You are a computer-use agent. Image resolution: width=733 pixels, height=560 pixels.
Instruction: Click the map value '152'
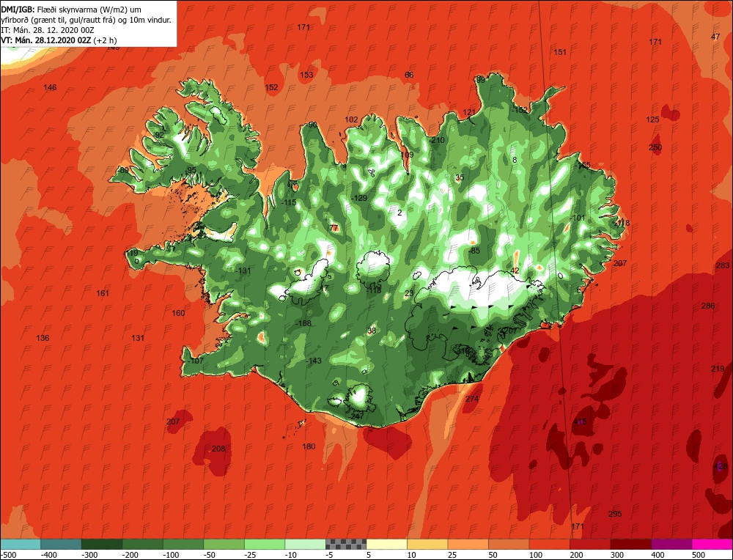pos(271,87)
